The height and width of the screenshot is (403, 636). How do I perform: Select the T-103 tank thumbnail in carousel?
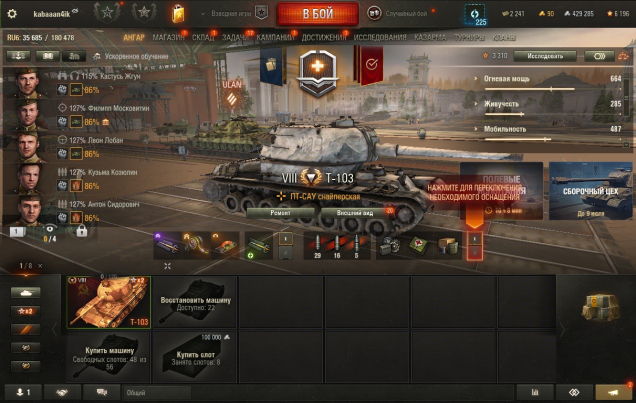[109, 302]
